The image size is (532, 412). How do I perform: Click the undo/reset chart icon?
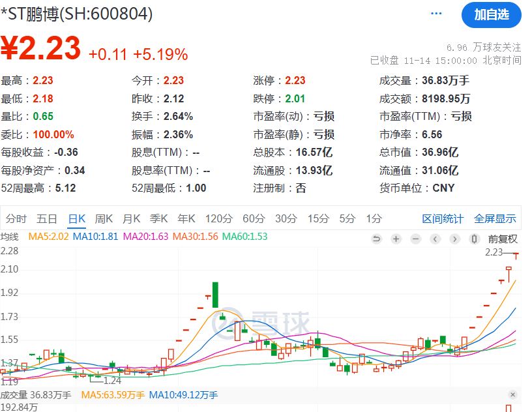(x=377, y=239)
